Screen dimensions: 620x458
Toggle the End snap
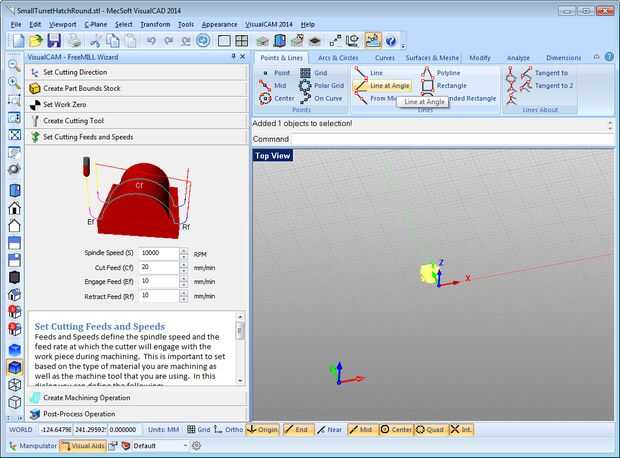297,430
